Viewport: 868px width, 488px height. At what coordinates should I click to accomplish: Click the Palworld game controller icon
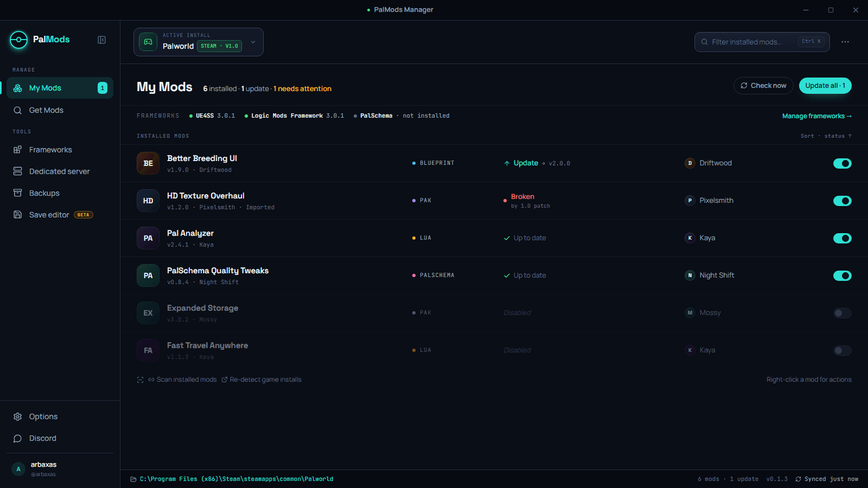[148, 42]
